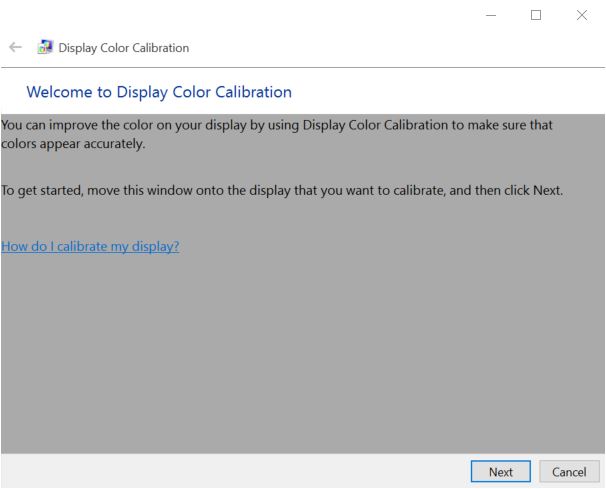Click 'Welcome to Display Color Calibration' heading
The image size is (606, 489).
[159, 92]
